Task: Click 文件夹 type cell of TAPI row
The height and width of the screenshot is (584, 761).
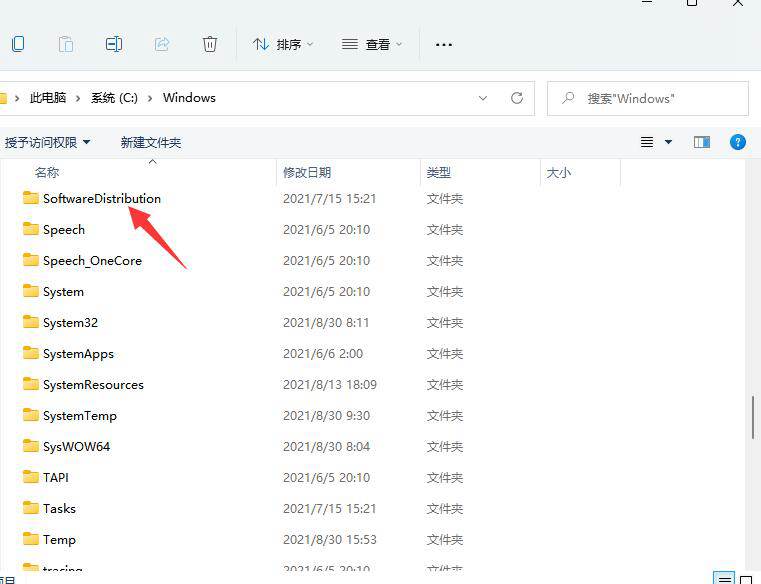Action: (445, 478)
